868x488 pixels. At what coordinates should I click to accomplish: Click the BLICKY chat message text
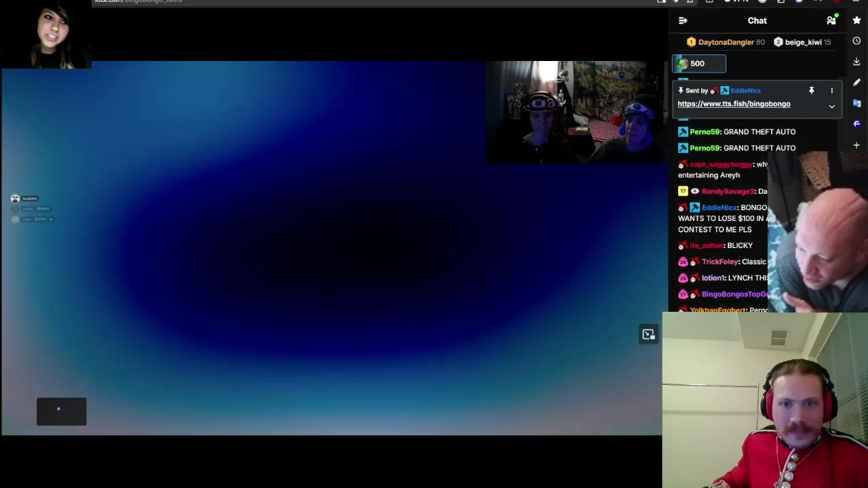tap(740, 245)
